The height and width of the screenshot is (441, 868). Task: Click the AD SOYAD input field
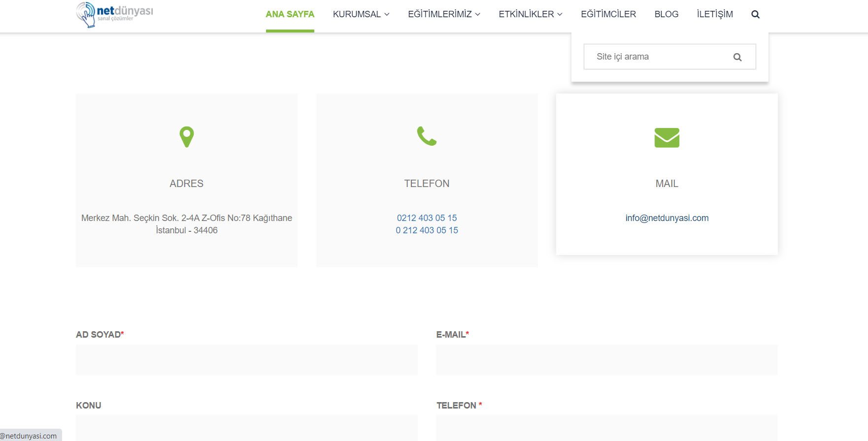pos(247,359)
